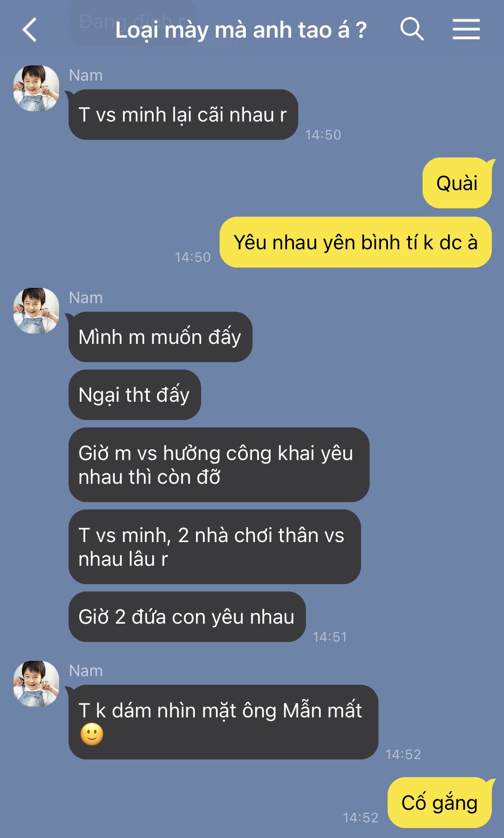The image size is (504, 838).
Task: Tap the 'Giờ 2 đứa con yêu nhau' bubble
Action: click(x=187, y=617)
